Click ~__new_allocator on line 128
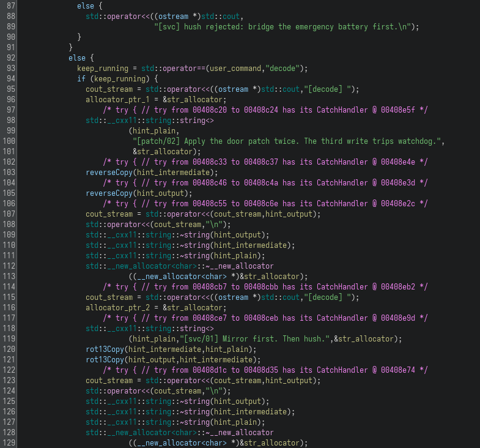480x448 pixels. click(x=239, y=432)
